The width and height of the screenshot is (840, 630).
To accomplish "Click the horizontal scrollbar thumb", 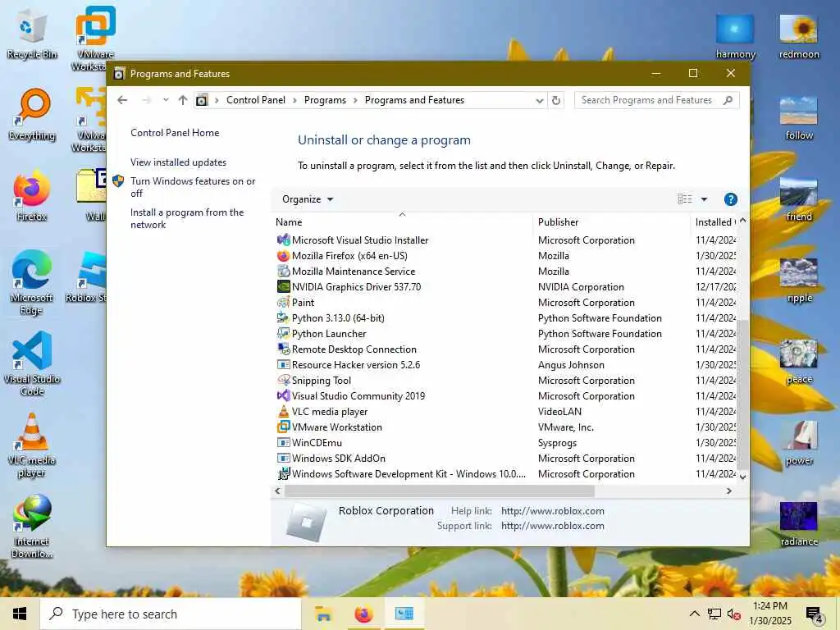I will pos(440,491).
